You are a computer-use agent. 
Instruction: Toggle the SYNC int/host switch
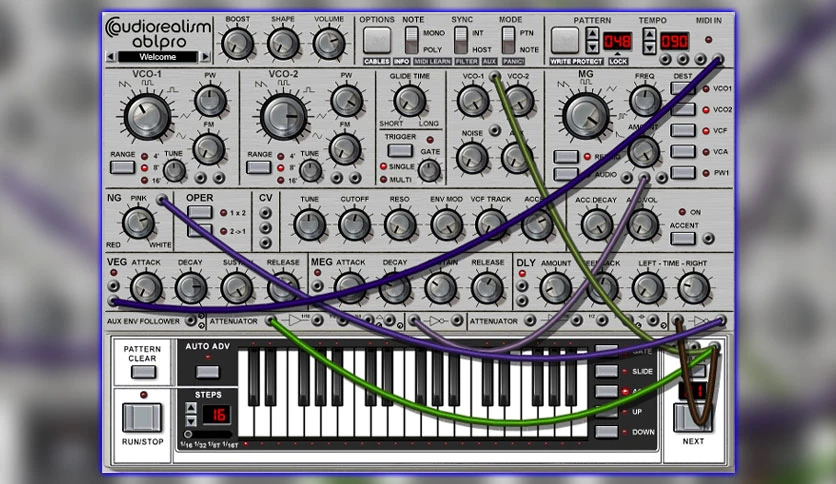pyautogui.click(x=461, y=41)
